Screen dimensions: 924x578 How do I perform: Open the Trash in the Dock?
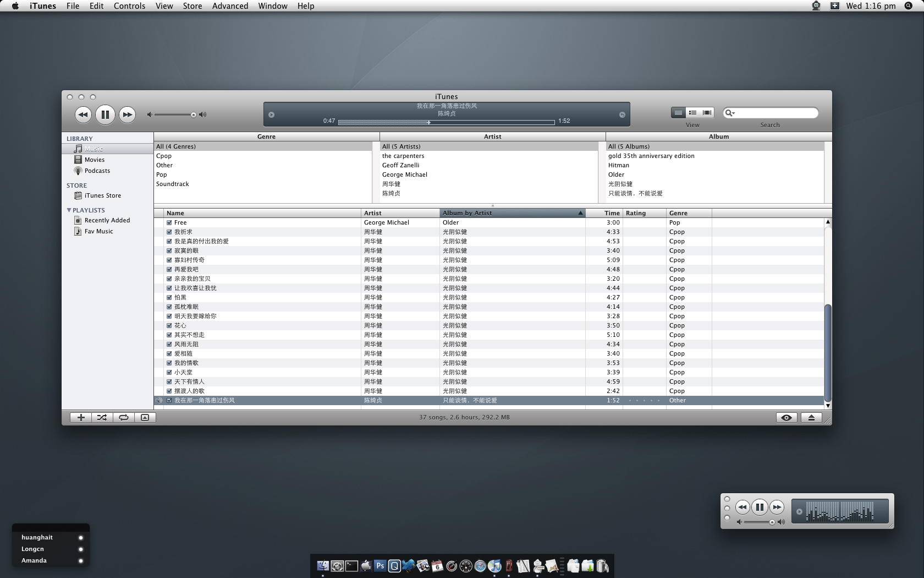pos(602,566)
